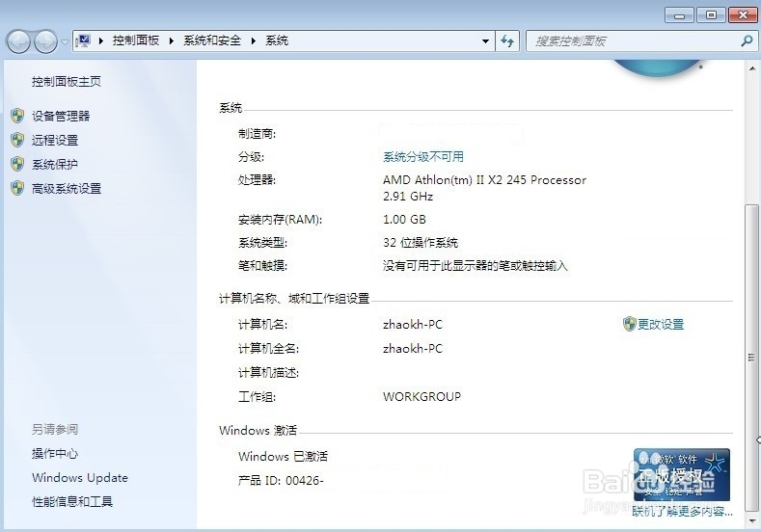Click shield icon next to 更改设置
Screen dimensions: 761x532
630,324
